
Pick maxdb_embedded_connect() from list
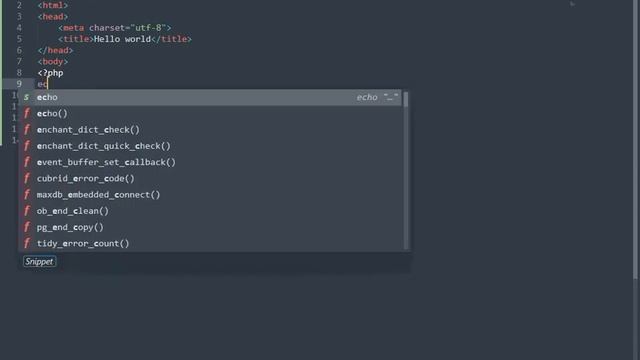(210, 195)
